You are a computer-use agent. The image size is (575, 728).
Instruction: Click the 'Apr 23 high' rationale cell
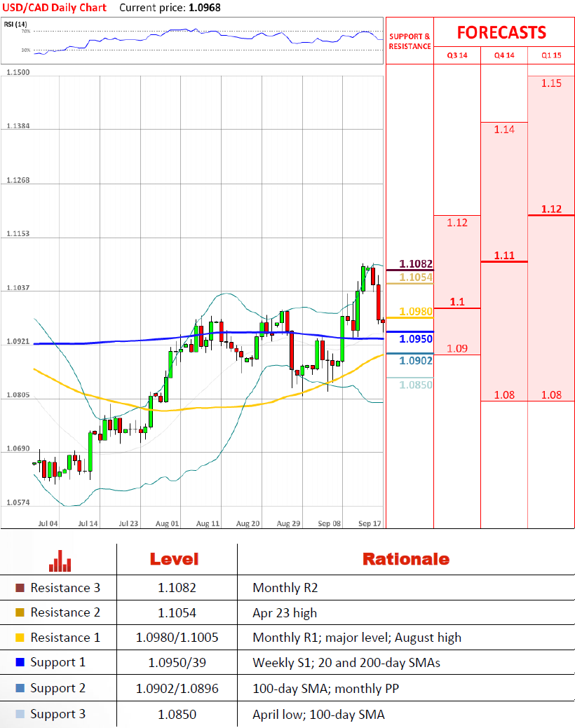coord(285,613)
